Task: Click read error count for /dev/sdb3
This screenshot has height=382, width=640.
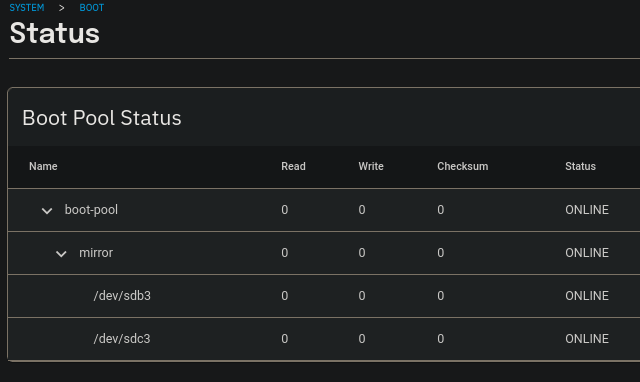Action: (285, 296)
